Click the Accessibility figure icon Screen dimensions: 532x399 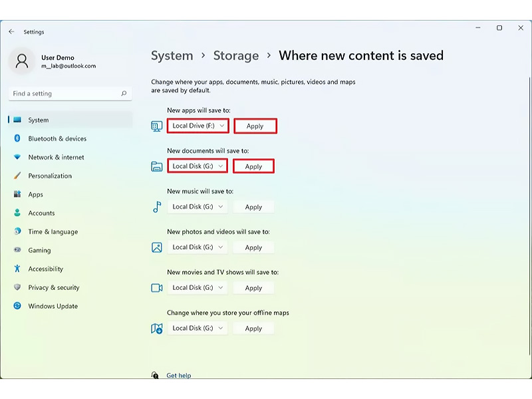click(17, 269)
